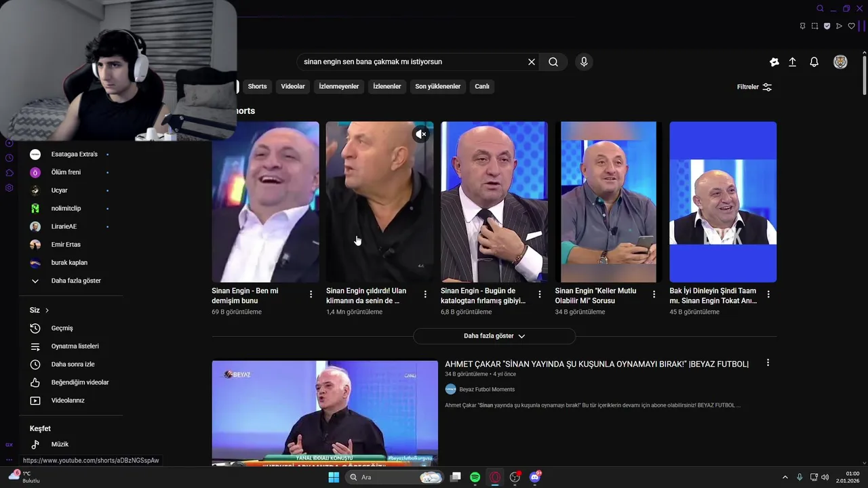
Task: Click the pin icon in browser toolbar
Action: click(x=803, y=26)
